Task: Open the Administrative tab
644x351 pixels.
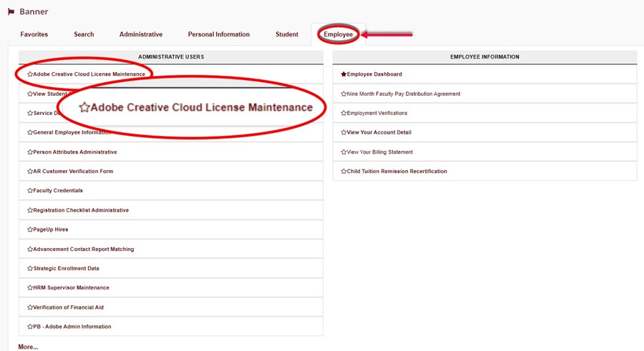Action: pos(141,34)
